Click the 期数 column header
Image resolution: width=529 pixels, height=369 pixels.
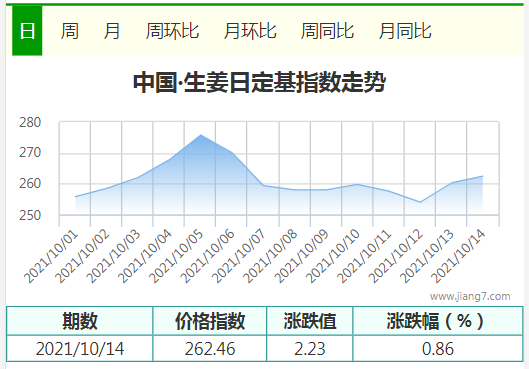[80, 321]
